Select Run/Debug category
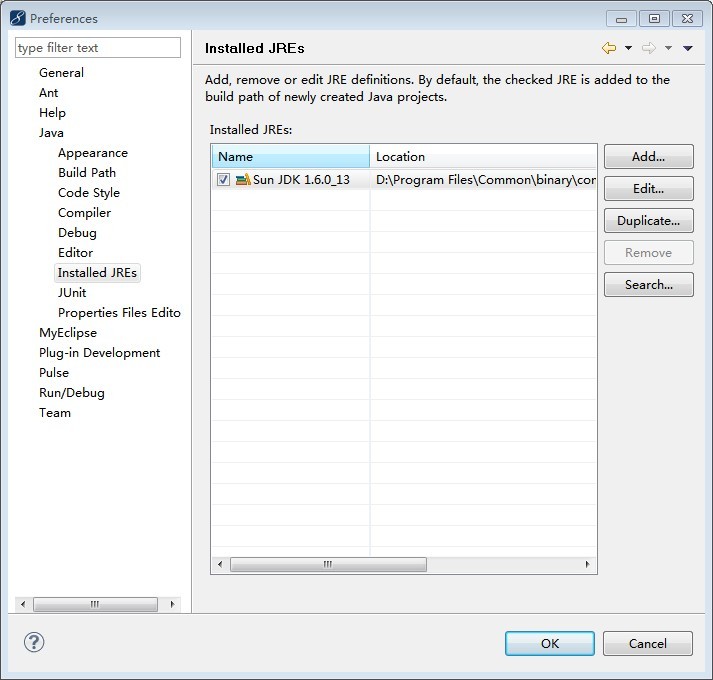 pos(72,393)
